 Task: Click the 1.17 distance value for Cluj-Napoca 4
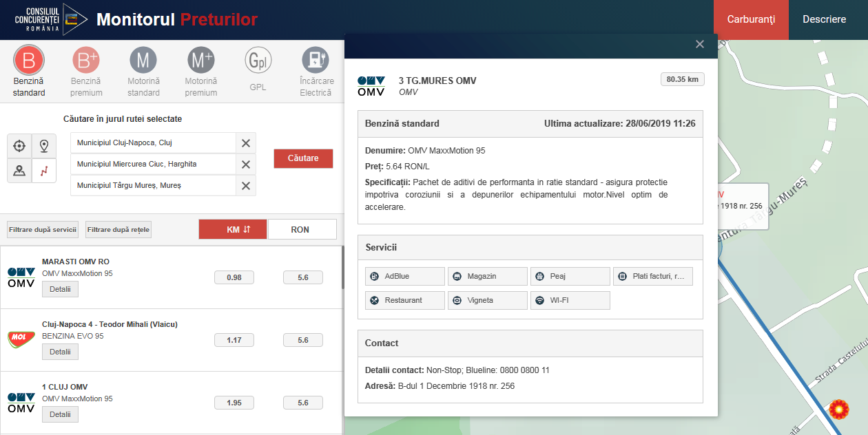pos(234,340)
